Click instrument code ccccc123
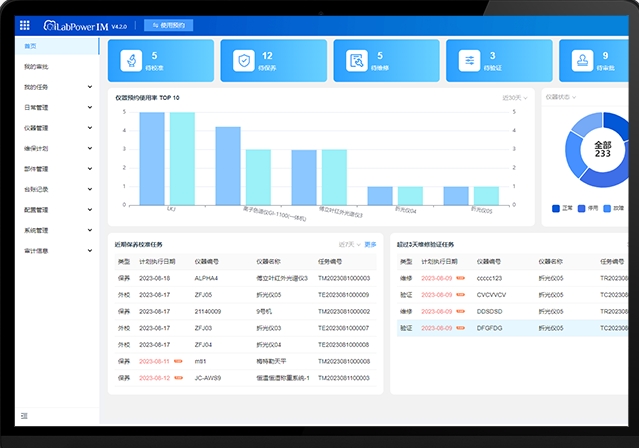 [x=489, y=278]
